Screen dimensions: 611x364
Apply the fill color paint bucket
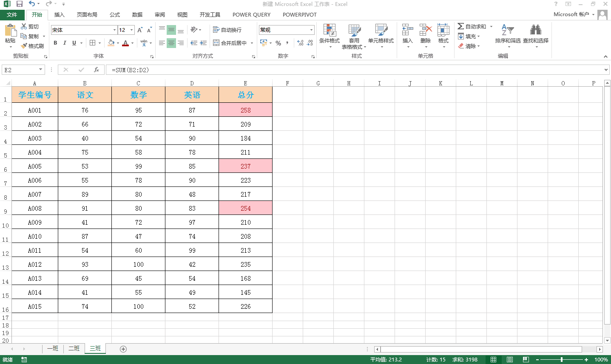point(111,43)
